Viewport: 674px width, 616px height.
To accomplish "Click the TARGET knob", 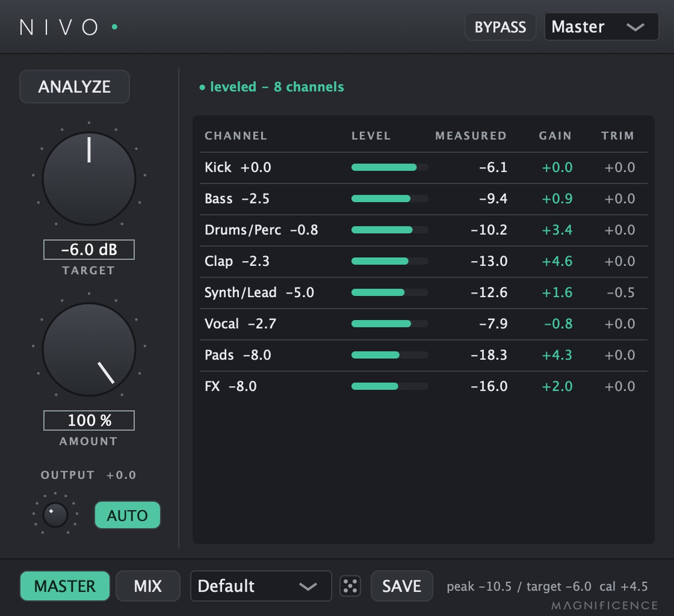I will point(89,179).
